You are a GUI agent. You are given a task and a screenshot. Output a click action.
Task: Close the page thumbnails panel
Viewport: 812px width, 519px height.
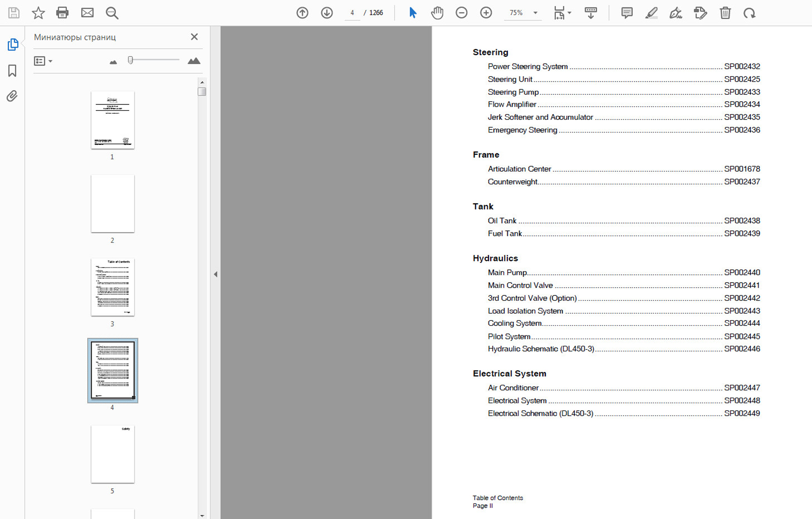(194, 37)
